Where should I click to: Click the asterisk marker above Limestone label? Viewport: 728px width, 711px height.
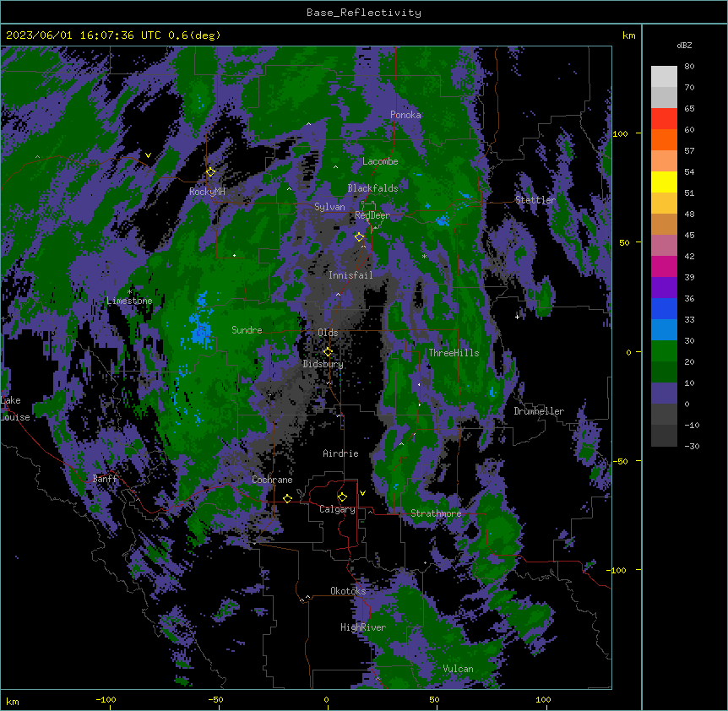(129, 292)
